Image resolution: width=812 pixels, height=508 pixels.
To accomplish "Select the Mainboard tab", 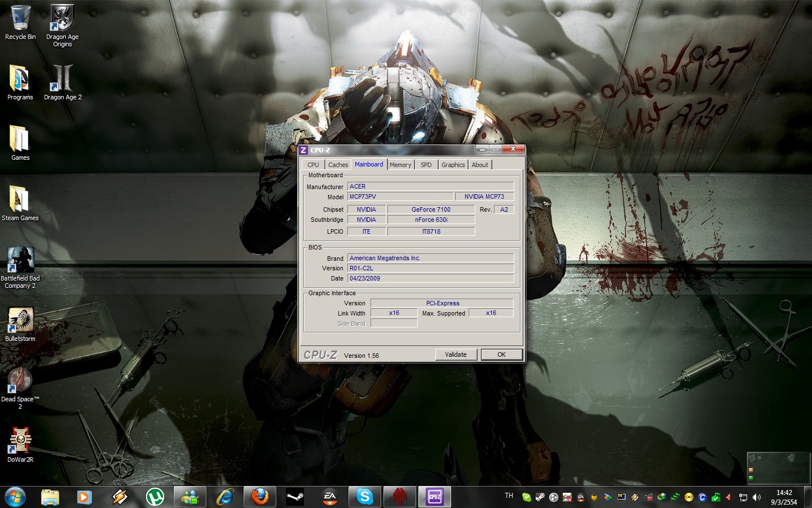I will coord(369,164).
